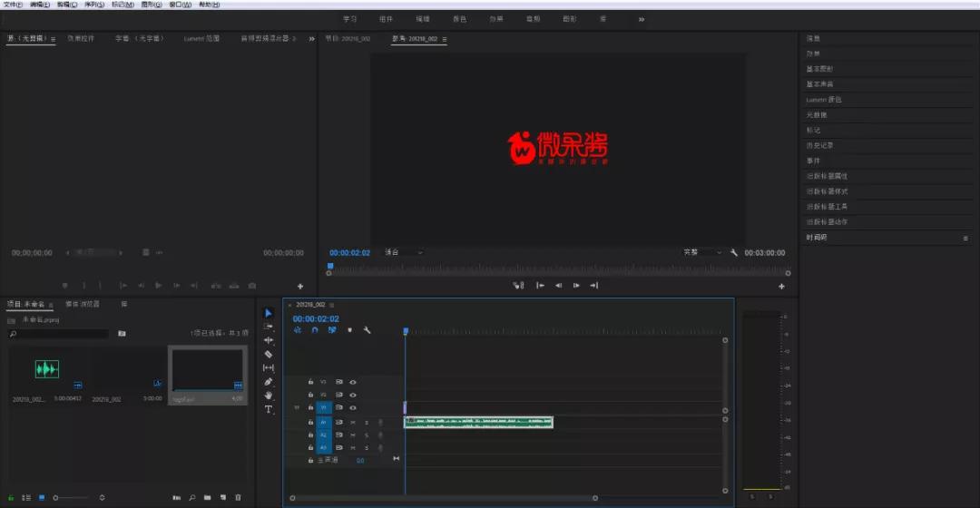Toggle timeline snap magnet icon

coord(315,330)
